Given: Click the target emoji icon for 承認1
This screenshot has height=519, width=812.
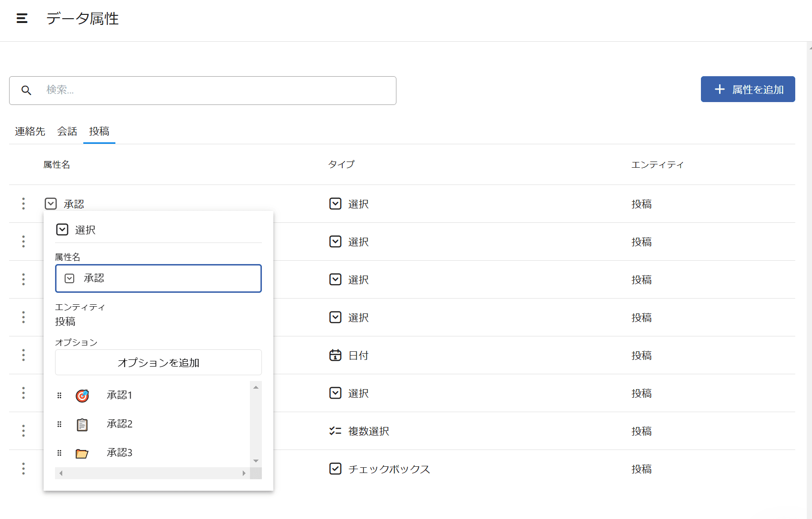Looking at the screenshot, I should click(x=82, y=395).
